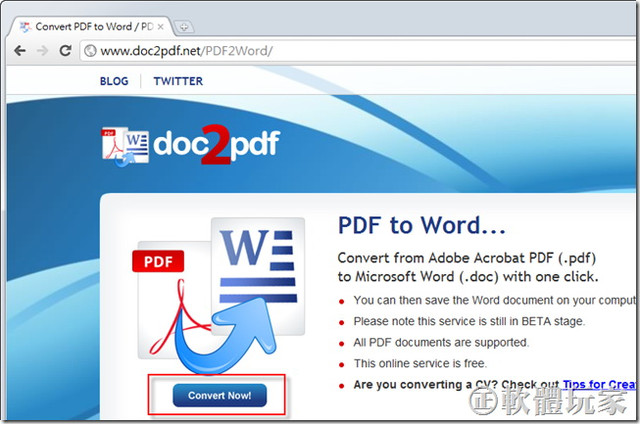
Task: Click the PDF to Word... heading
Action: [422, 225]
